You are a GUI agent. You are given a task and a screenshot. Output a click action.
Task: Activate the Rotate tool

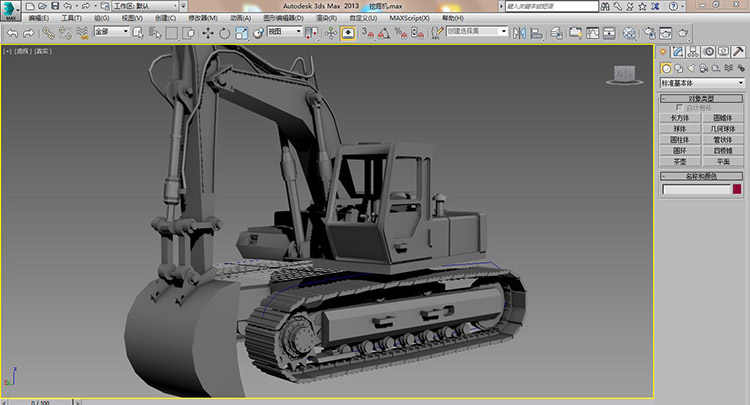(x=224, y=33)
